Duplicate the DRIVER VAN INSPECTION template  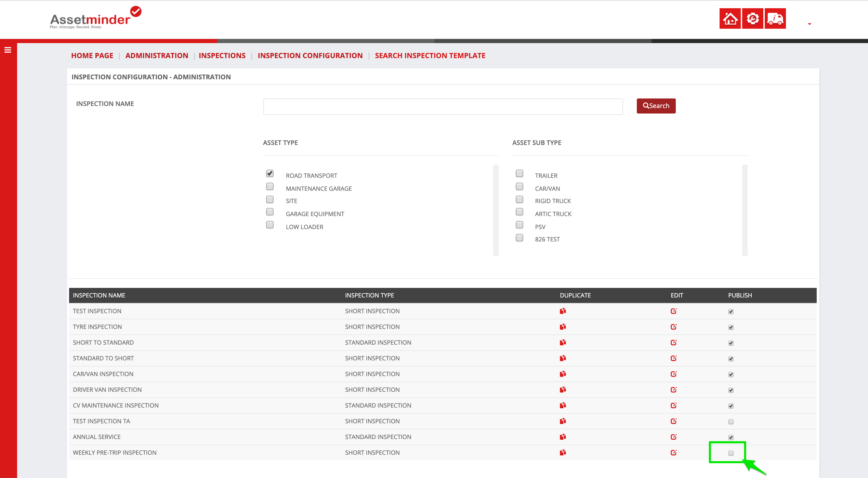563,389
